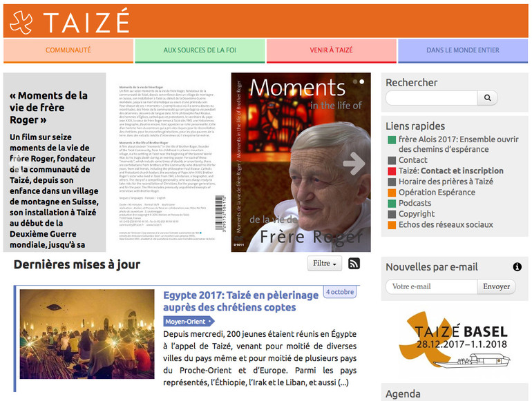Click the Taizé Basel banner

[x=455, y=340]
